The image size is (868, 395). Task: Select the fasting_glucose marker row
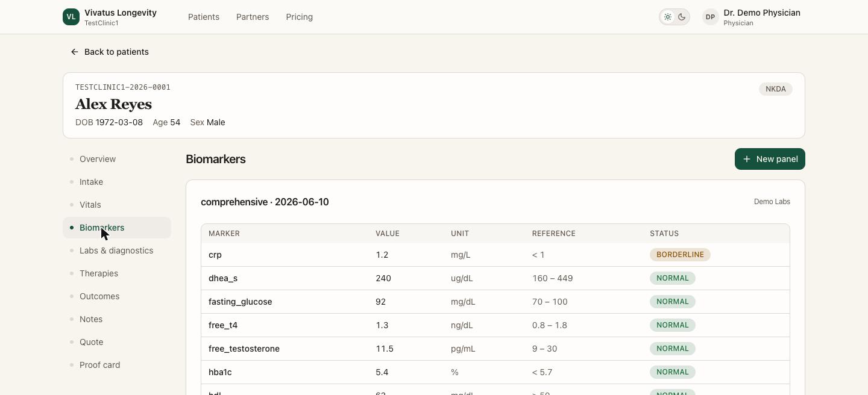coord(495,302)
